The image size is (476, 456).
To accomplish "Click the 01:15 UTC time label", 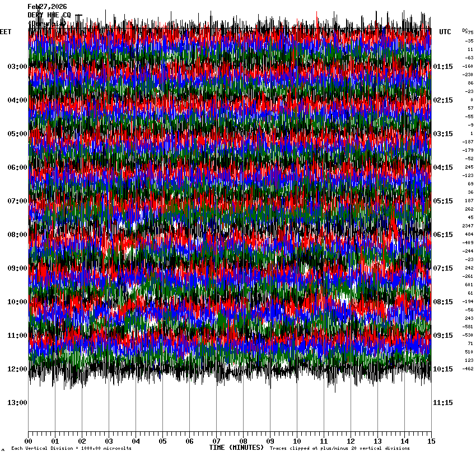I will tap(443, 67).
